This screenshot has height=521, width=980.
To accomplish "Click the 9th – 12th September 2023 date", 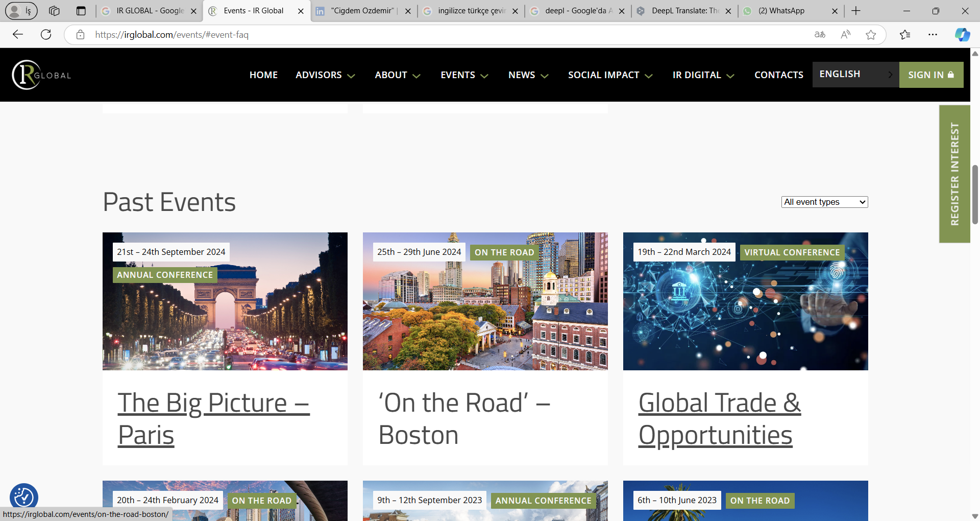I will (x=429, y=500).
